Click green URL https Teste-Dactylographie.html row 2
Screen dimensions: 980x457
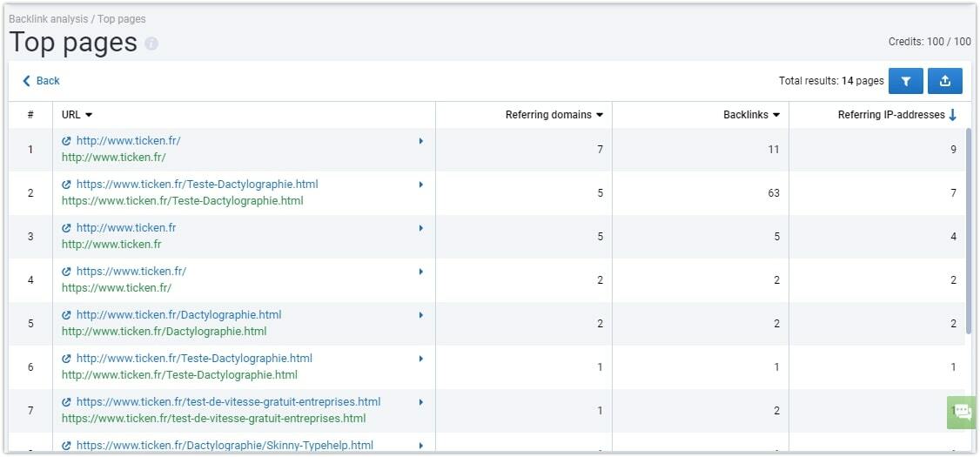(183, 201)
